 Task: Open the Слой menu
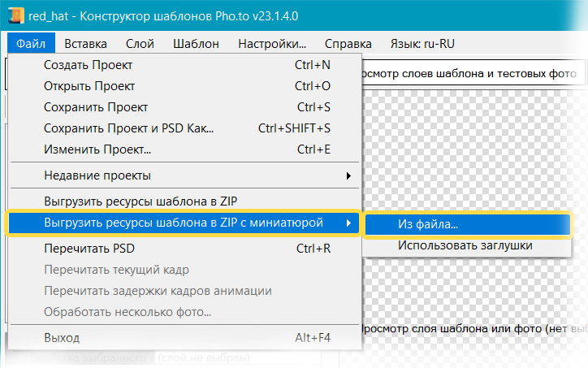click(141, 44)
